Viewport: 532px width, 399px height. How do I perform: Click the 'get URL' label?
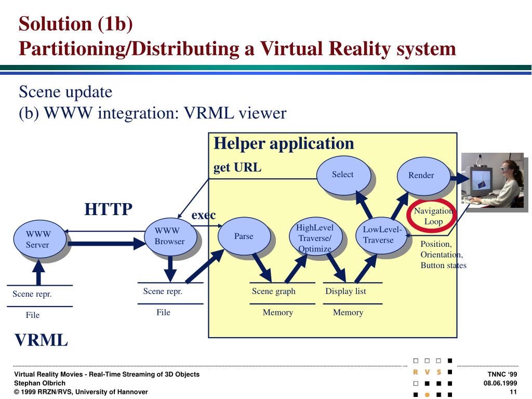click(237, 168)
